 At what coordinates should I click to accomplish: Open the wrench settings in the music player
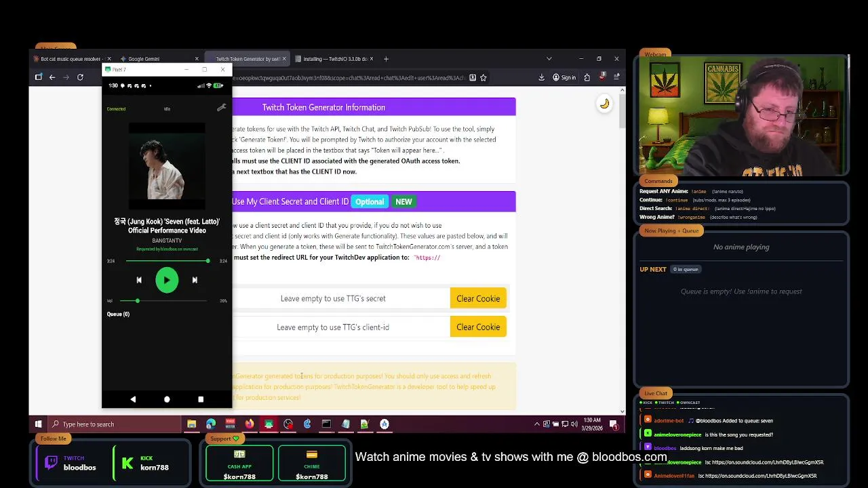pyautogui.click(x=221, y=108)
